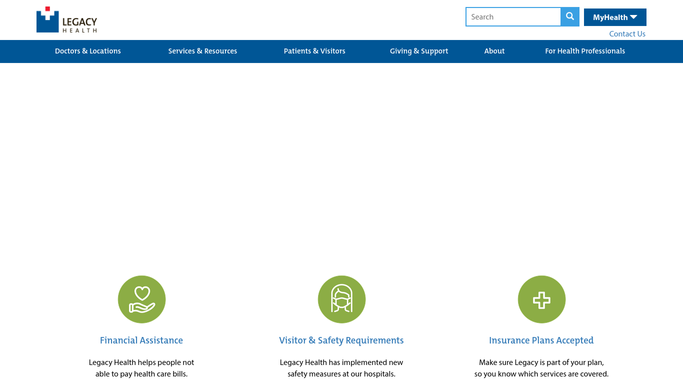Viewport: 683px width, 384px height.
Task: Click the magnifying glass search button
Action: point(570,17)
